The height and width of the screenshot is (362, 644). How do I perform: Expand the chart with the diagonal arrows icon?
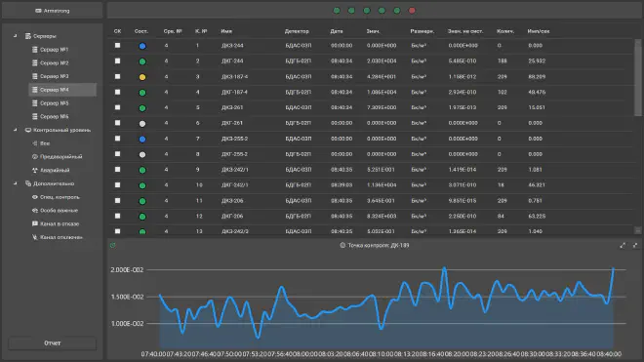point(623,245)
